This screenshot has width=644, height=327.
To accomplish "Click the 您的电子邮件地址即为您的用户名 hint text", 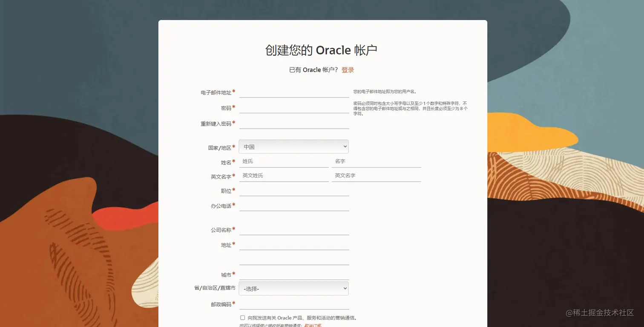I will pyautogui.click(x=385, y=92).
